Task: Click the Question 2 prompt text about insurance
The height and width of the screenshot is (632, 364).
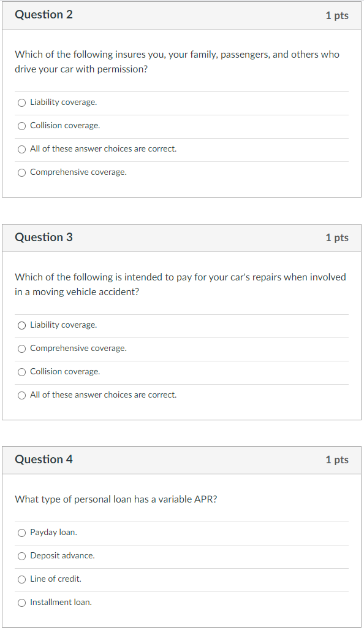Action: pos(176,61)
